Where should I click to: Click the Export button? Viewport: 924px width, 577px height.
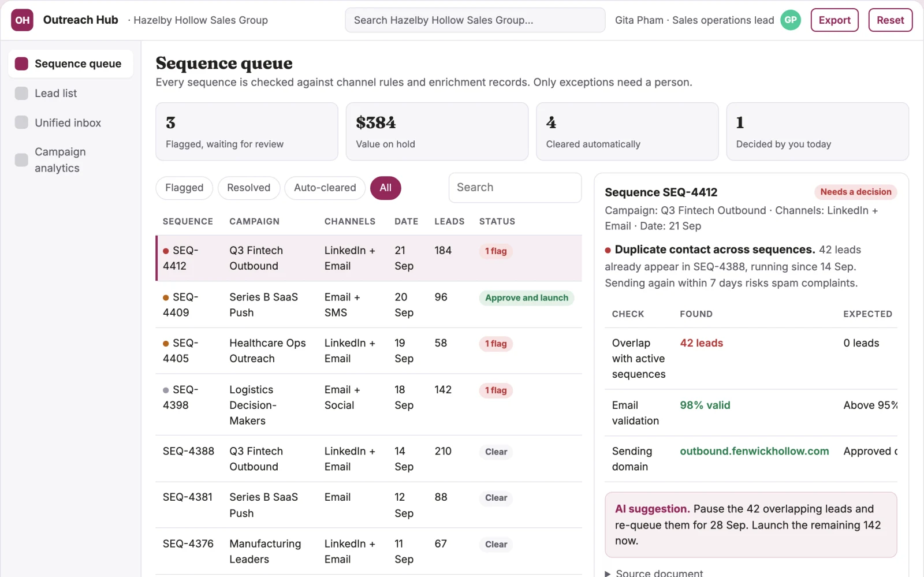pyautogui.click(x=834, y=20)
